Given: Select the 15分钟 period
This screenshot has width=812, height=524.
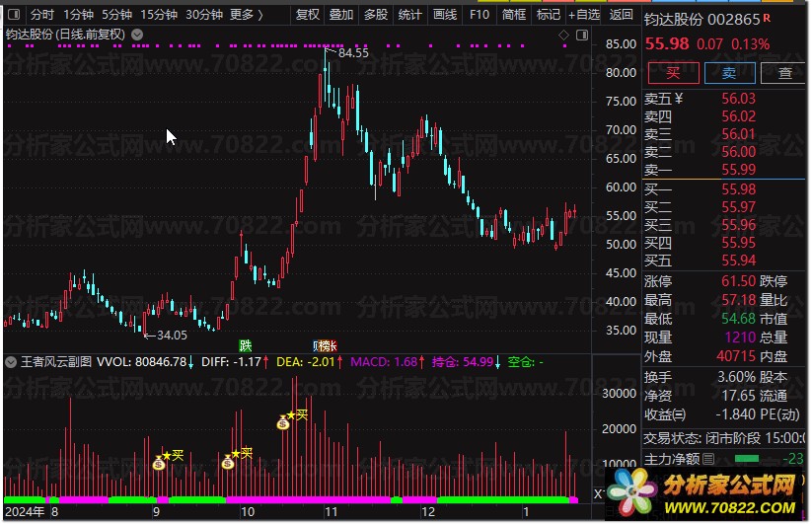Looking at the screenshot, I should (159, 15).
